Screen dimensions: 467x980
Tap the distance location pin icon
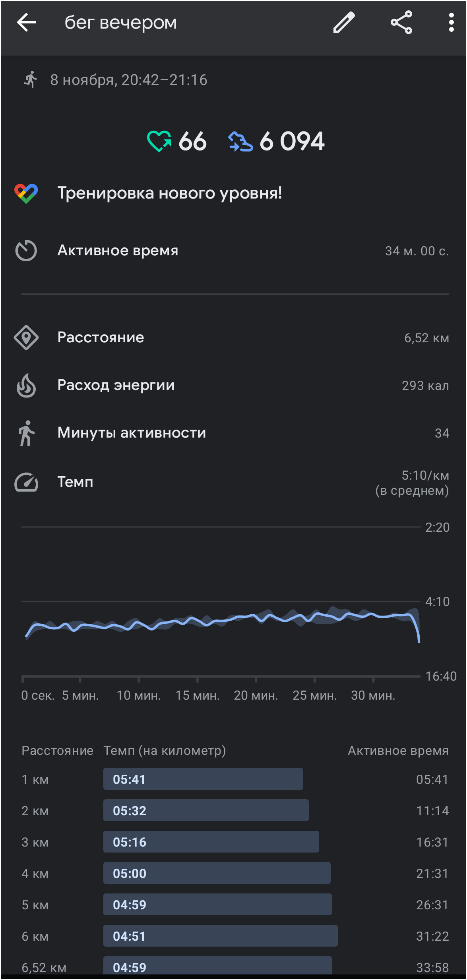pyautogui.click(x=26, y=338)
